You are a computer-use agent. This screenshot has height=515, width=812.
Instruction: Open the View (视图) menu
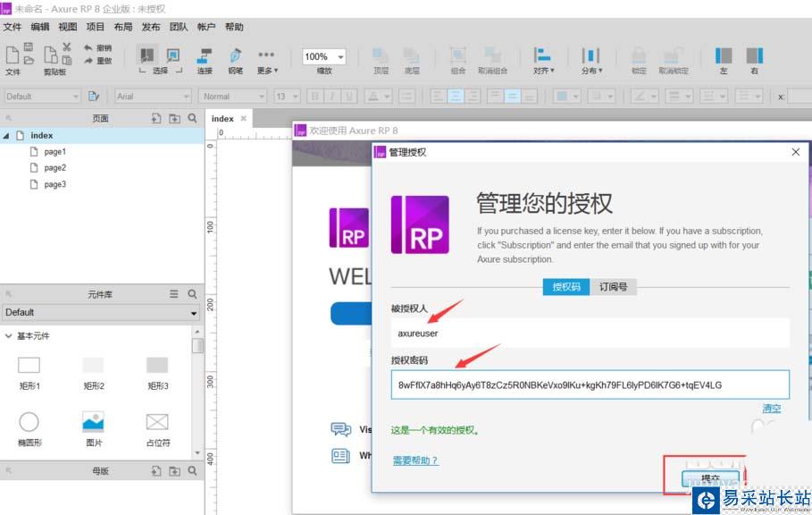point(67,27)
